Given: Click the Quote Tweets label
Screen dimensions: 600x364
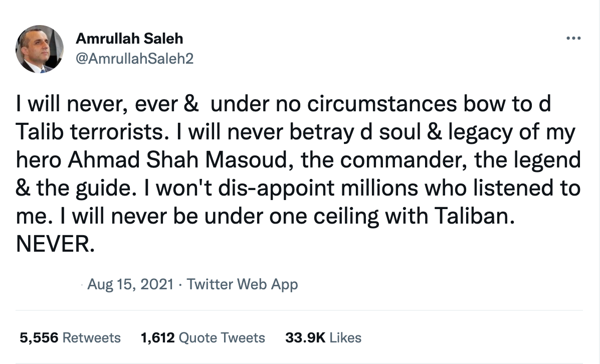Looking at the screenshot, I should pyautogui.click(x=223, y=337).
